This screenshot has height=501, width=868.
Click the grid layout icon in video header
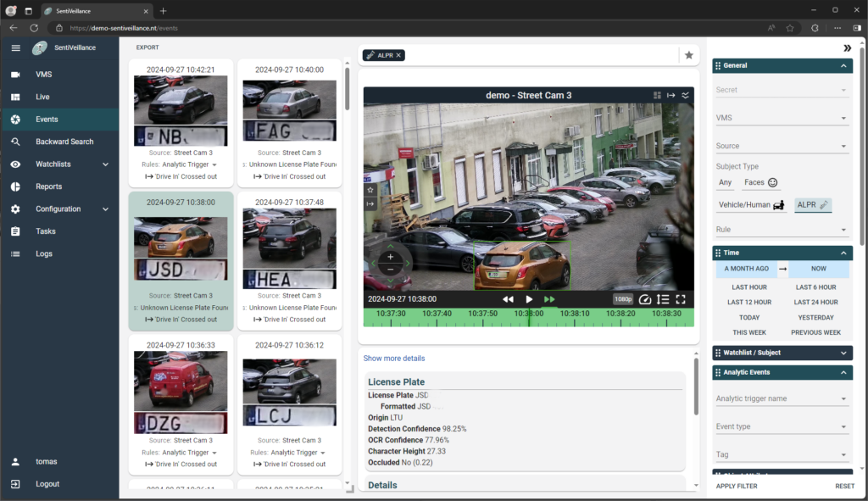click(x=657, y=96)
